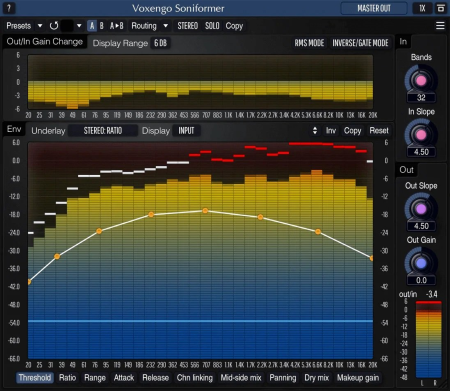Screen dimensions: 450x391
Task: Click the envelope point near 6.6K
Action: (318, 231)
